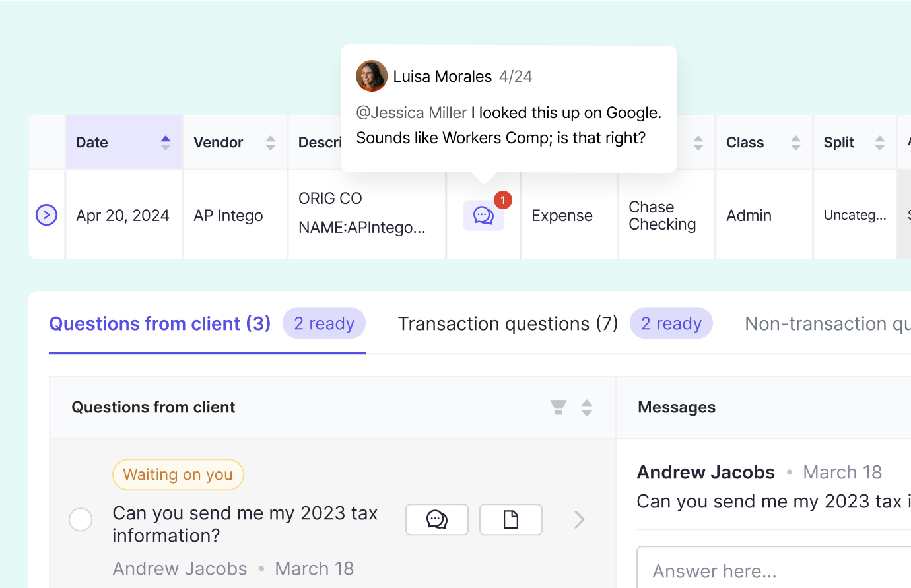Sort by the Date column arrows
Image resolution: width=911 pixels, height=588 pixels.
tap(166, 143)
